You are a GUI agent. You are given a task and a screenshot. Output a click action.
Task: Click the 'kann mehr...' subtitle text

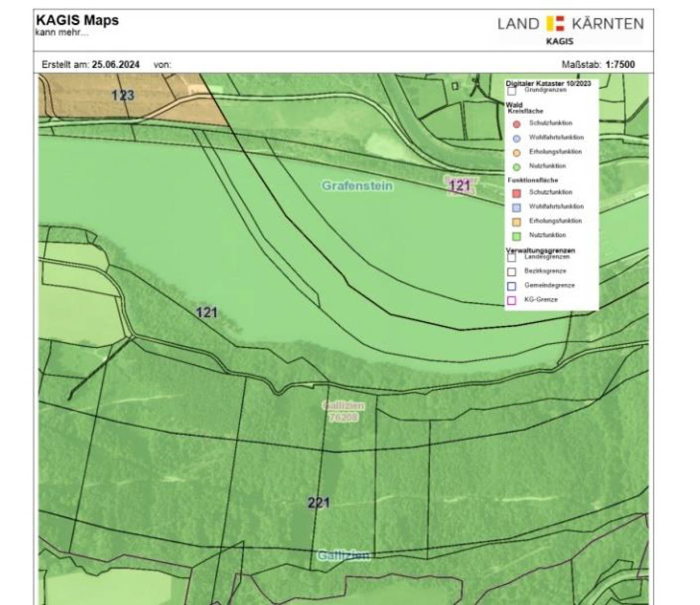coord(62,32)
